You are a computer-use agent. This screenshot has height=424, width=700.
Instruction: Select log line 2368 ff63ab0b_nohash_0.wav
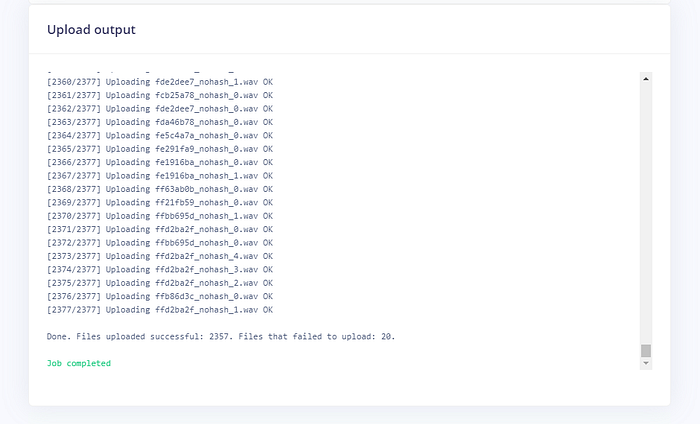(160, 189)
